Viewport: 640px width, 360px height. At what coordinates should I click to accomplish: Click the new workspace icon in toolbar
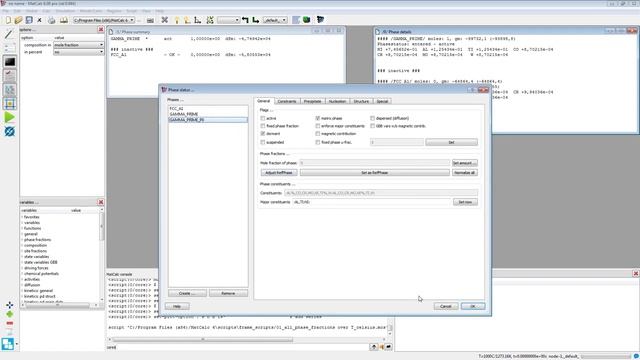click(8, 20)
